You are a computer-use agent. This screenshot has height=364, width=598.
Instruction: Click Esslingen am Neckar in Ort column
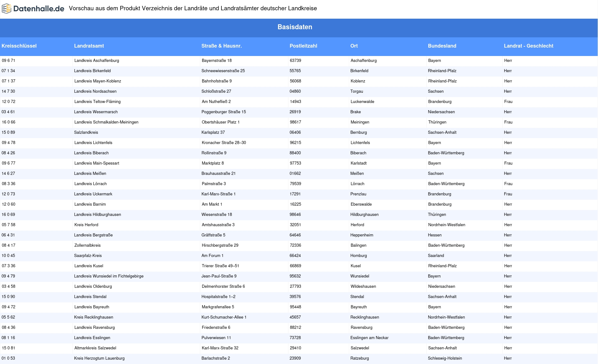pyautogui.click(x=369, y=338)
